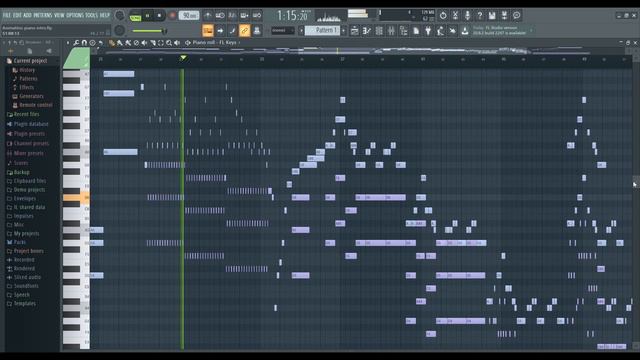Image resolution: width=640 pixels, height=360 pixels.
Task: Open the PATTERNS menu
Action: [42, 15]
